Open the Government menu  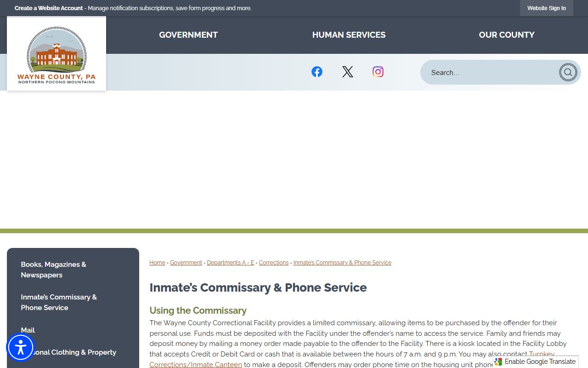pos(188,35)
